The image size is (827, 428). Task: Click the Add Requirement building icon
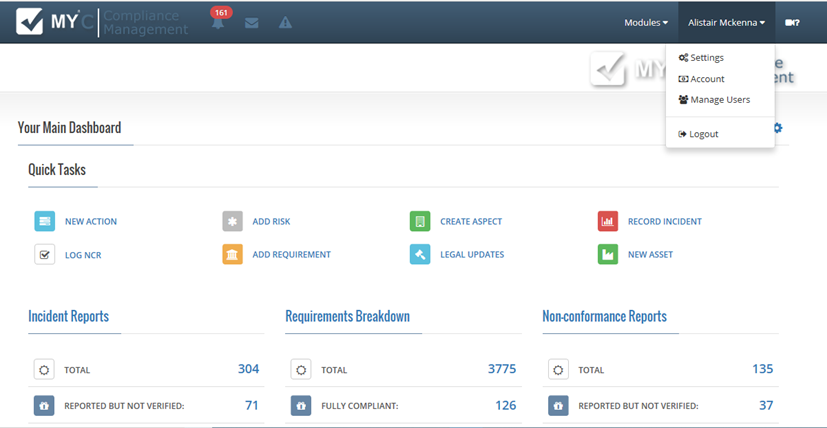pos(232,254)
